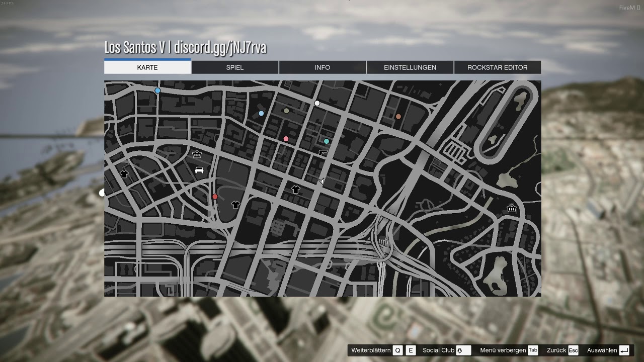
Task: Click Auswählen enter key
Action: (624, 350)
